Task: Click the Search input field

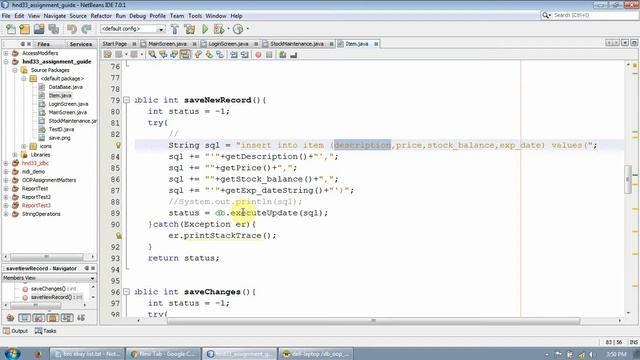Action: click(594, 15)
